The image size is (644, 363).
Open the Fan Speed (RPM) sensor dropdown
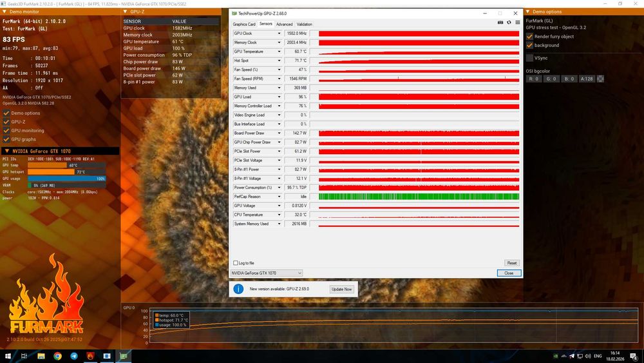point(279,79)
